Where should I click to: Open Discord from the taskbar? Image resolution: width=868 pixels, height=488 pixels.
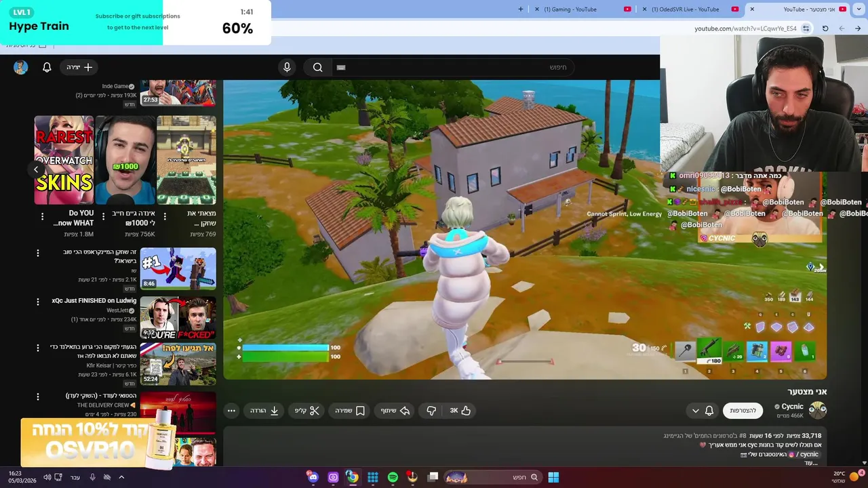tap(313, 477)
